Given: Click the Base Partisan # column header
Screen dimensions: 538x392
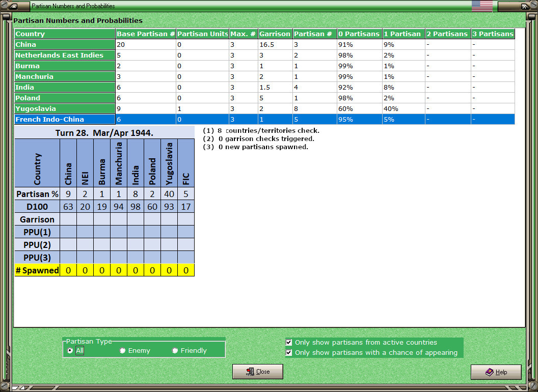Looking at the screenshot, I should 146,34.
